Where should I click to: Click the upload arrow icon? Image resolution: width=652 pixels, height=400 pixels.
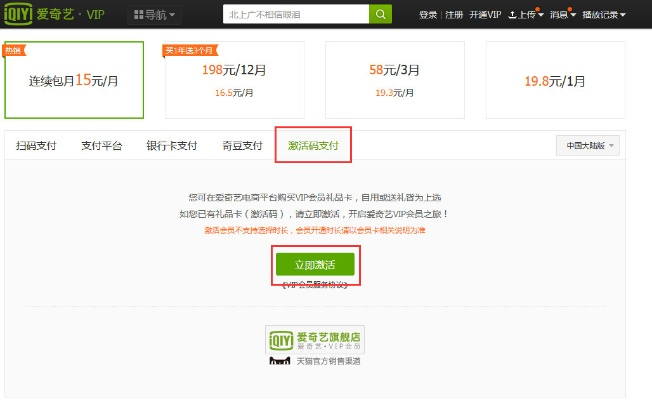[x=513, y=15]
